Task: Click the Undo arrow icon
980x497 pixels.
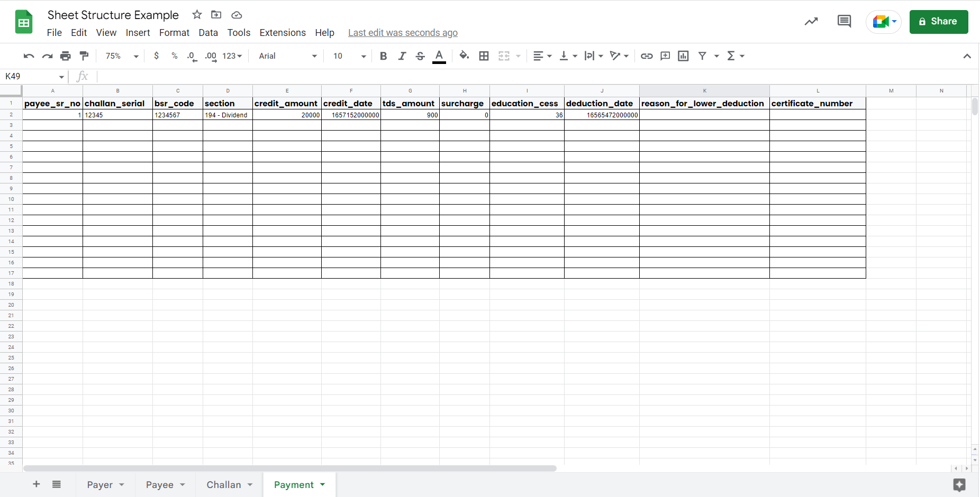Action: pyautogui.click(x=29, y=56)
